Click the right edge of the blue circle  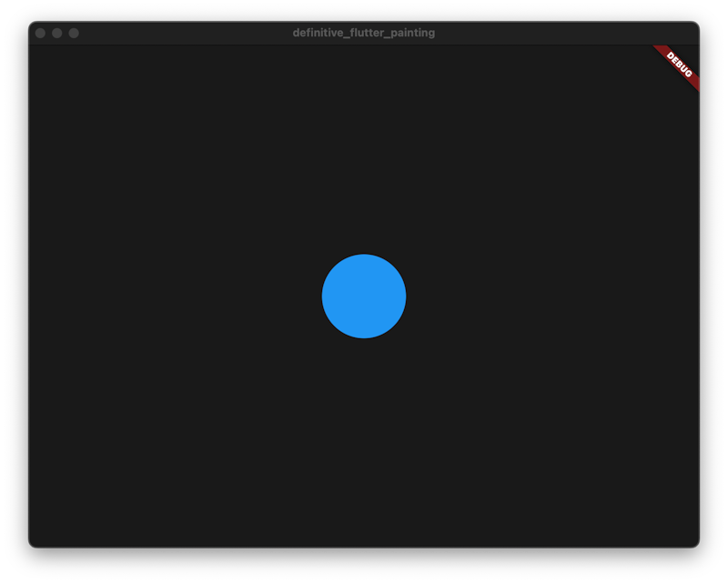click(x=406, y=296)
